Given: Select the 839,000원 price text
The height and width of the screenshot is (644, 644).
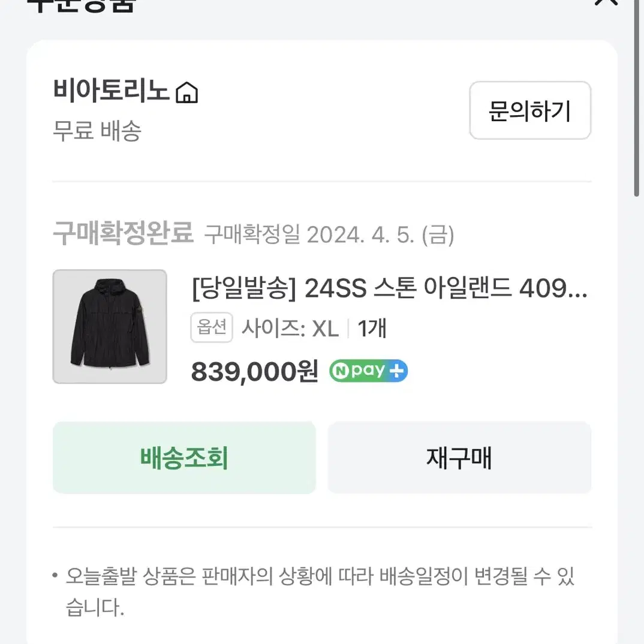Looking at the screenshot, I should coord(255,372).
